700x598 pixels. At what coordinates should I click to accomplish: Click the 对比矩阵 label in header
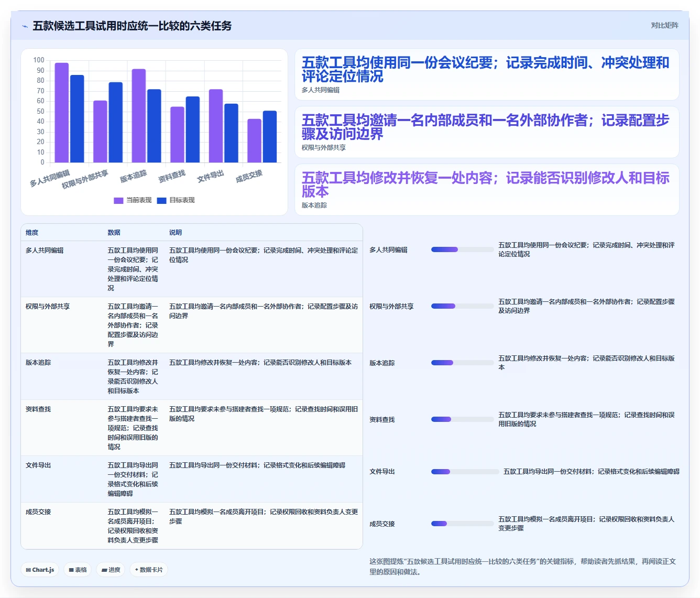[x=664, y=25]
